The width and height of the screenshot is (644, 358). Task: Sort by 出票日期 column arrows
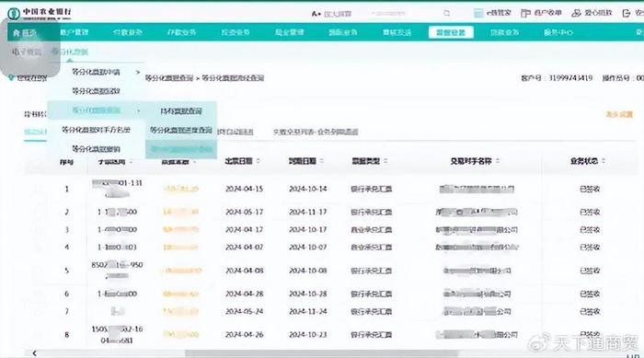[x=259, y=161]
